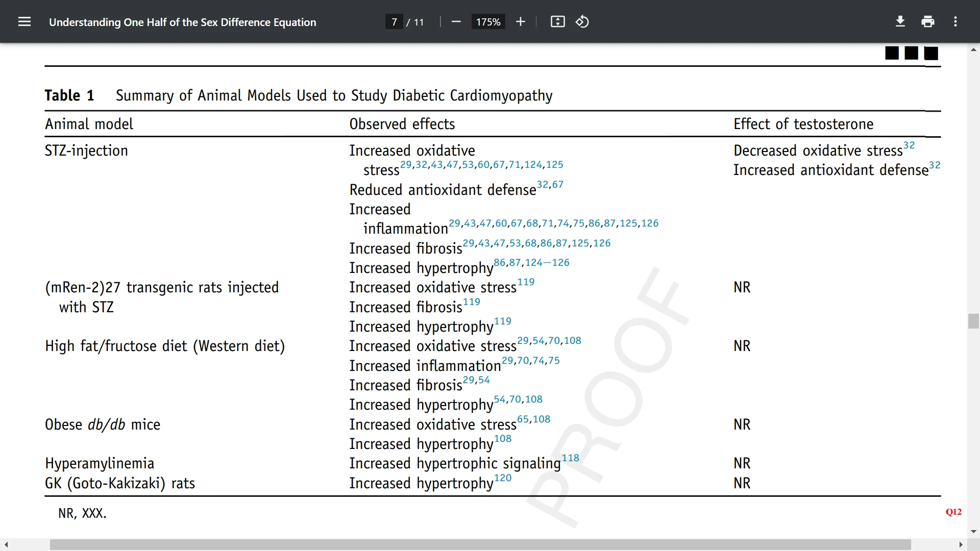The width and height of the screenshot is (980, 551).
Task: Open reference 120 next to GK rats hypertrophy
Action: pos(503,478)
